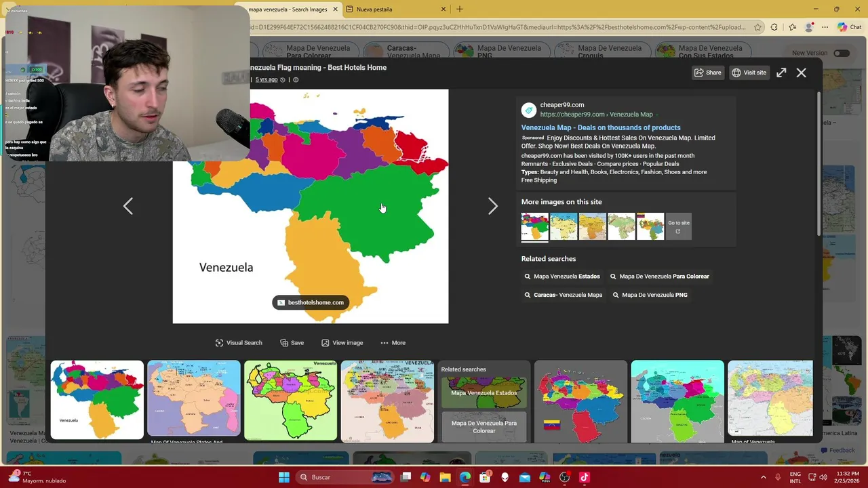Viewport: 868px width, 488px height.
Task: Click the main Venezuela map image
Action: tap(311, 206)
